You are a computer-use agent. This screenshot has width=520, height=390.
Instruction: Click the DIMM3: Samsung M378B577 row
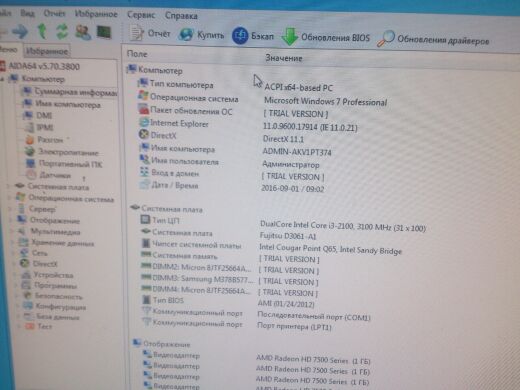(230, 279)
